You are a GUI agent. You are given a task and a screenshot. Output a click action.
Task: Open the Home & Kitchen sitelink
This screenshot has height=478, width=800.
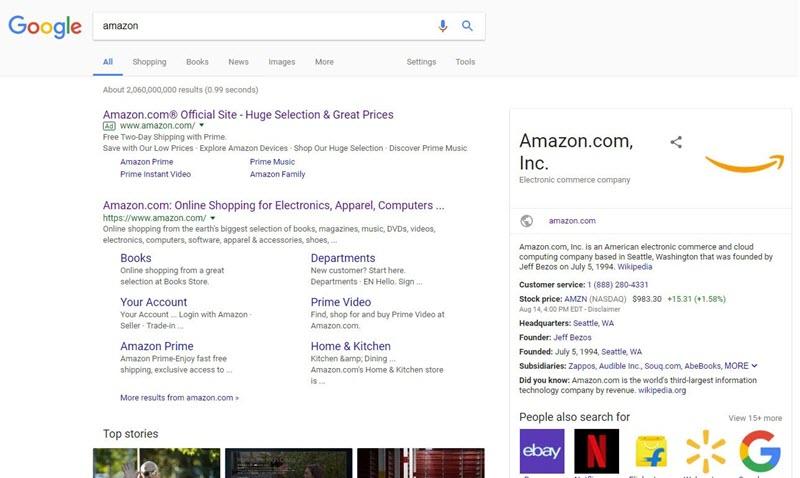(x=351, y=346)
